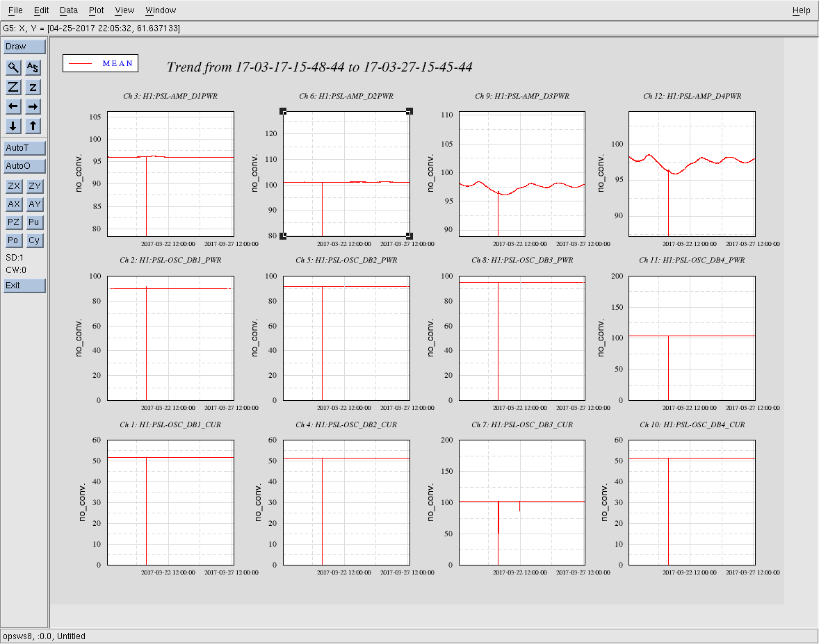
Task: Open the View menu
Action: pyautogui.click(x=124, y=10)
